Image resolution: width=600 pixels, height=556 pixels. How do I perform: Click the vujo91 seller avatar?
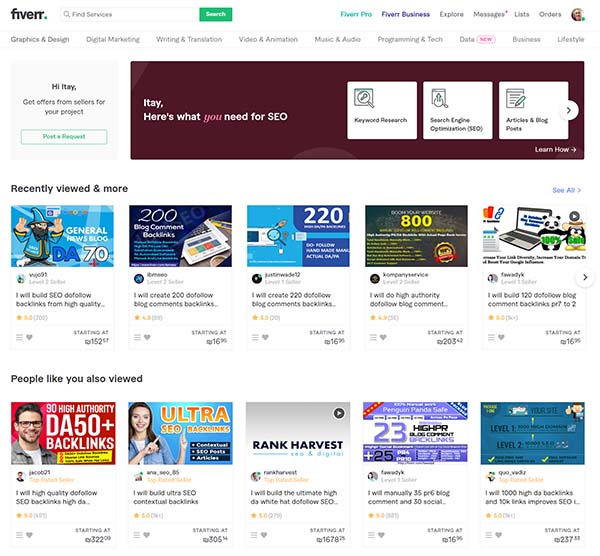(x=21, y=279)
